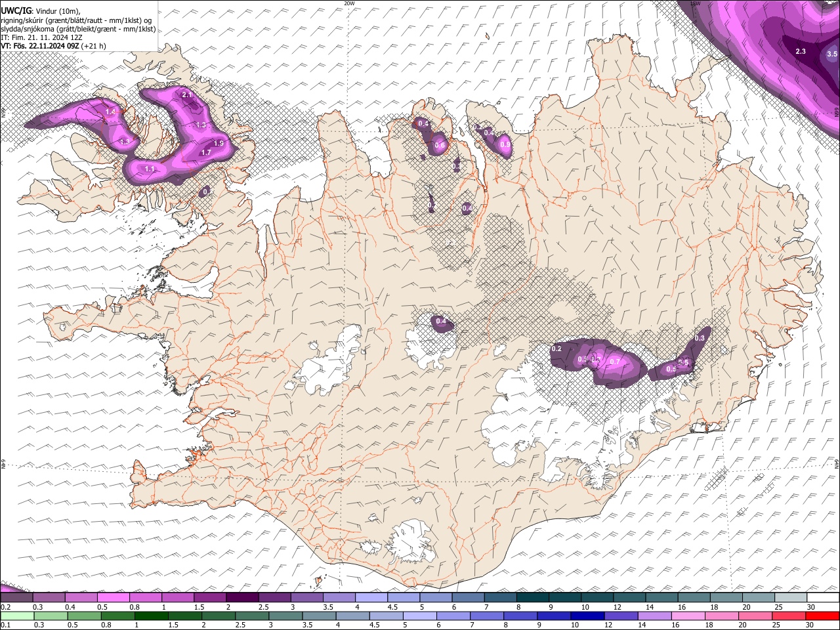Click the 64N latitude label at right edge
This screenshot has width=840, height=630.
(837, 463)
